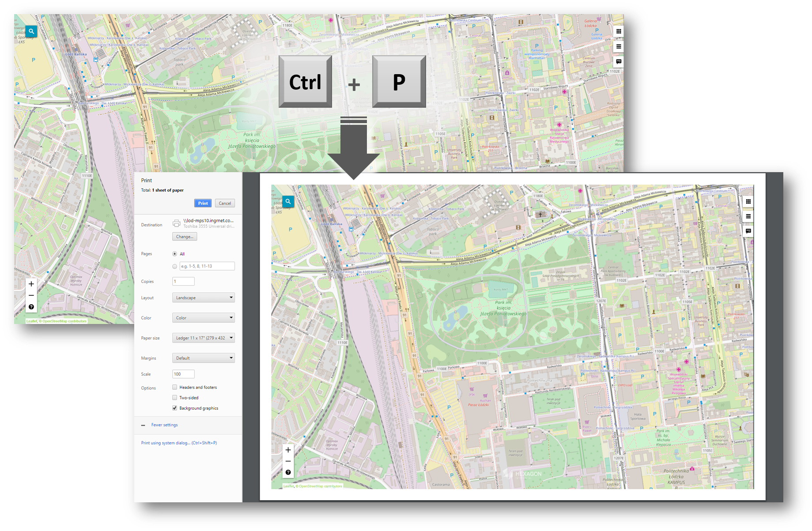Click the printer destination icon

(176, 223)
